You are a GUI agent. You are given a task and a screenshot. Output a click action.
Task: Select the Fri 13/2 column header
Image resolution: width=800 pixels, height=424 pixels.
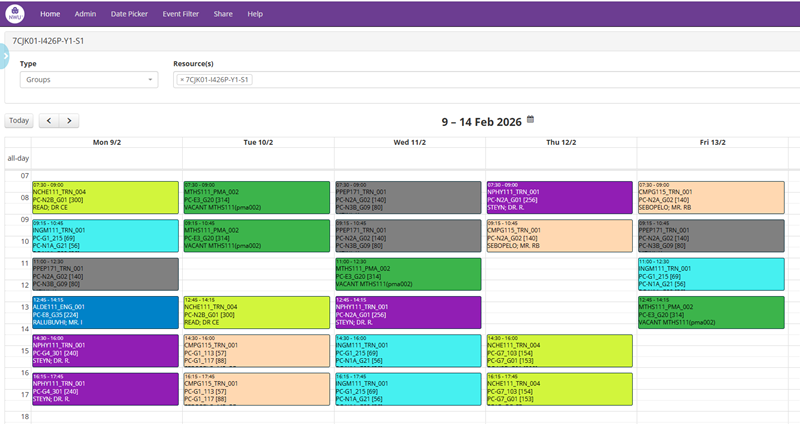click(x=712, y=142)
